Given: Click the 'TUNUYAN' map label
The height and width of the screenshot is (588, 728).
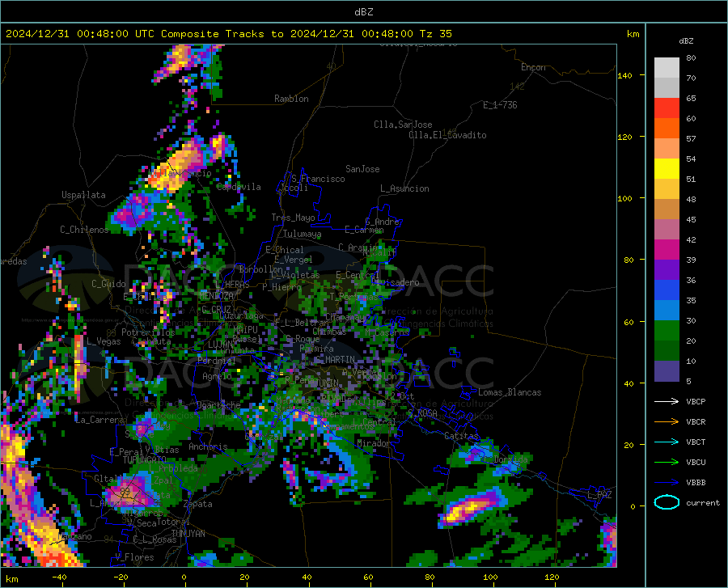Looking at the screenshot, I should pos(188,533).
